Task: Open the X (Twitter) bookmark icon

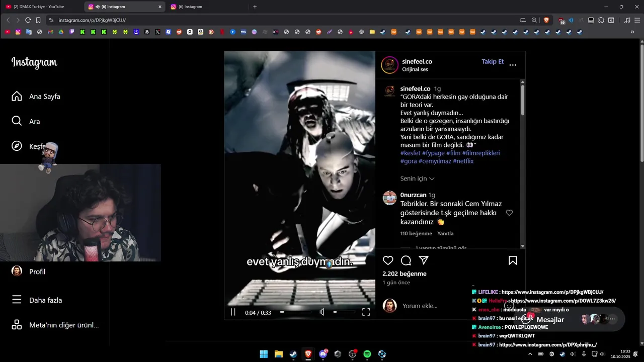Action: [157, 32]
